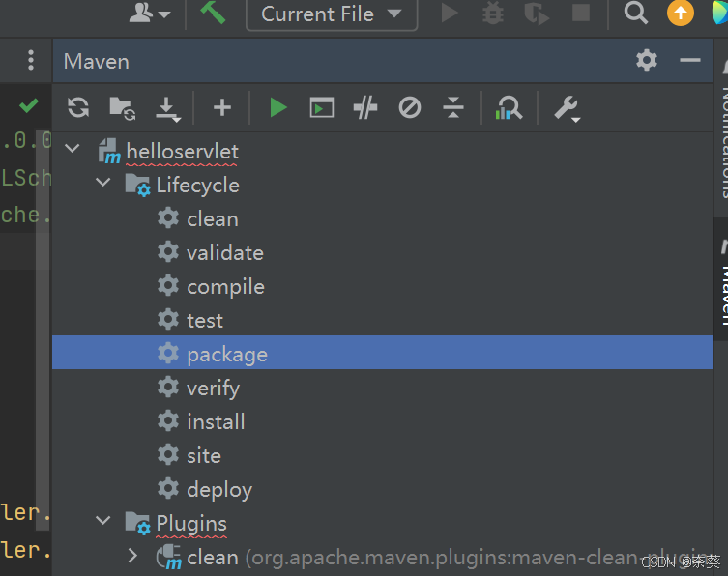
Task: Open user account dropdown in toolbar
Action: click(149, 14)
